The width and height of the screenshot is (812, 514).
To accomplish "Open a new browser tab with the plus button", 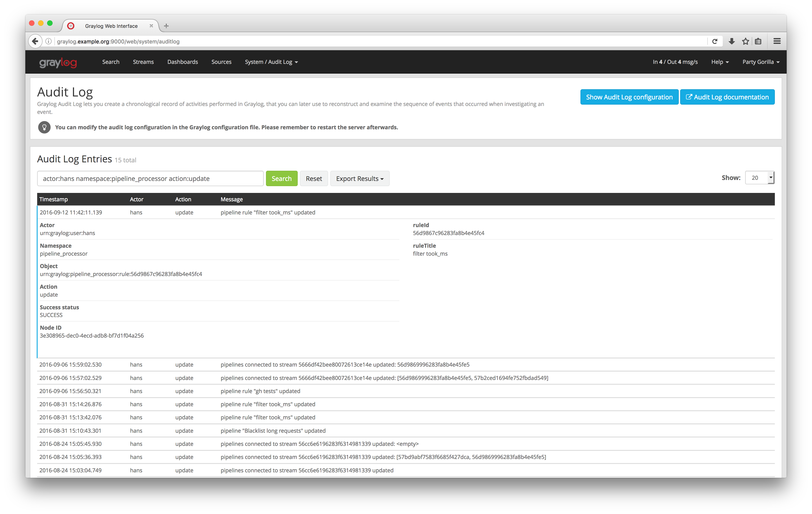I will point(166,26).
